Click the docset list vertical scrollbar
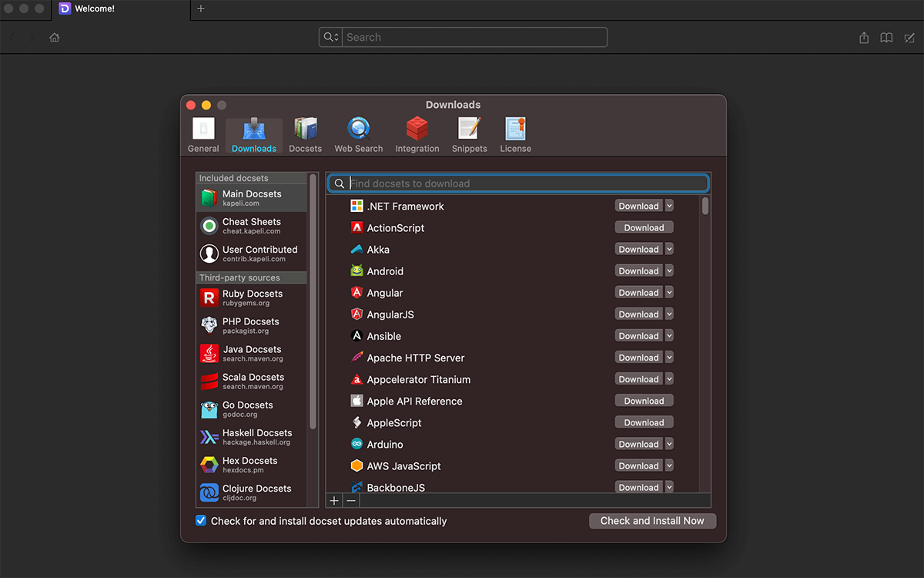The image size is (924, 578). click(705, 206)
